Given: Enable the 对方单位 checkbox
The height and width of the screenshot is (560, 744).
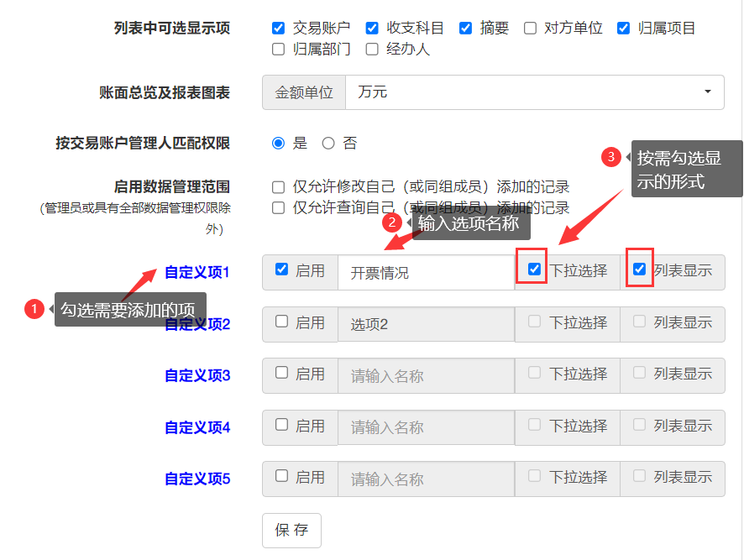Looking at the screenshot, I should 530,29.
